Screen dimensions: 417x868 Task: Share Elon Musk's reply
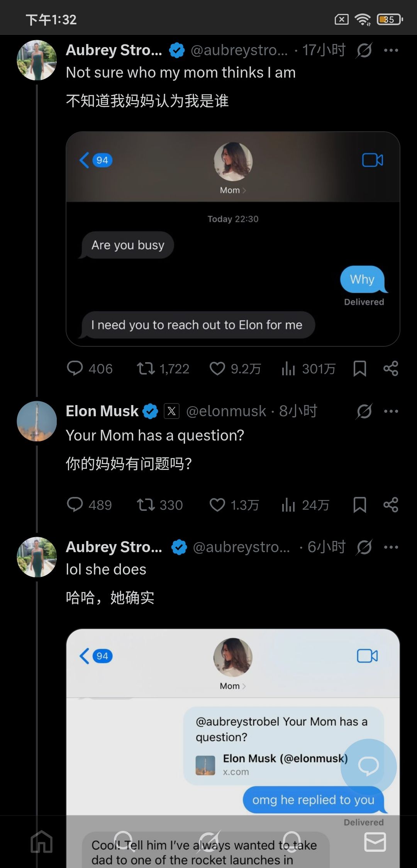tap(391, 505)
